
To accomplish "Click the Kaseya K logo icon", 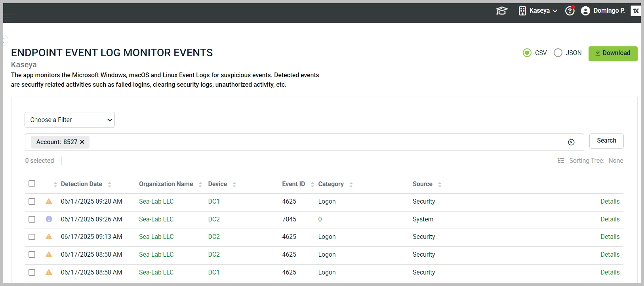I will [636, 11].
